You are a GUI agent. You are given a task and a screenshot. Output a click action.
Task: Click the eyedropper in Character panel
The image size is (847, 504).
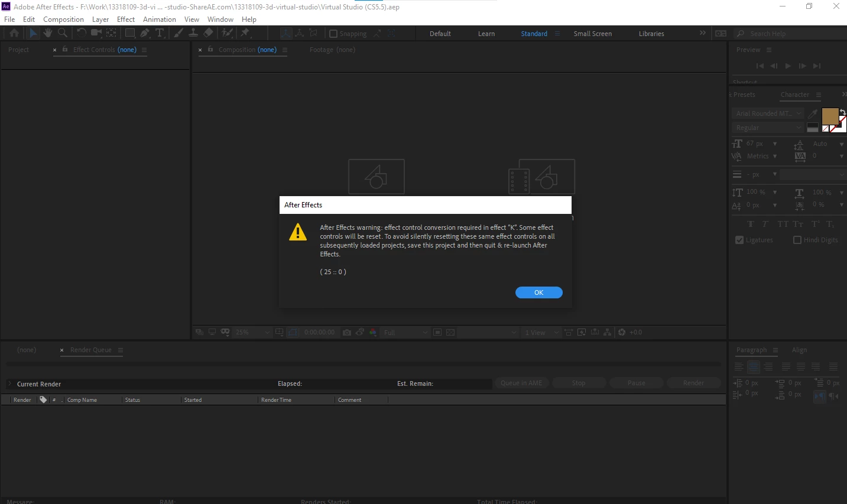click(x=813, y=113)
